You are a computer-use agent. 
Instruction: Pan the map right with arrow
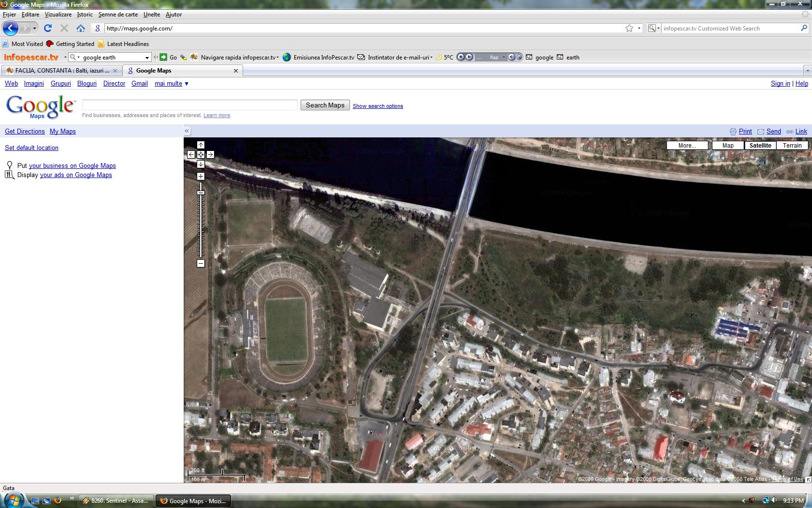point(210,155)
